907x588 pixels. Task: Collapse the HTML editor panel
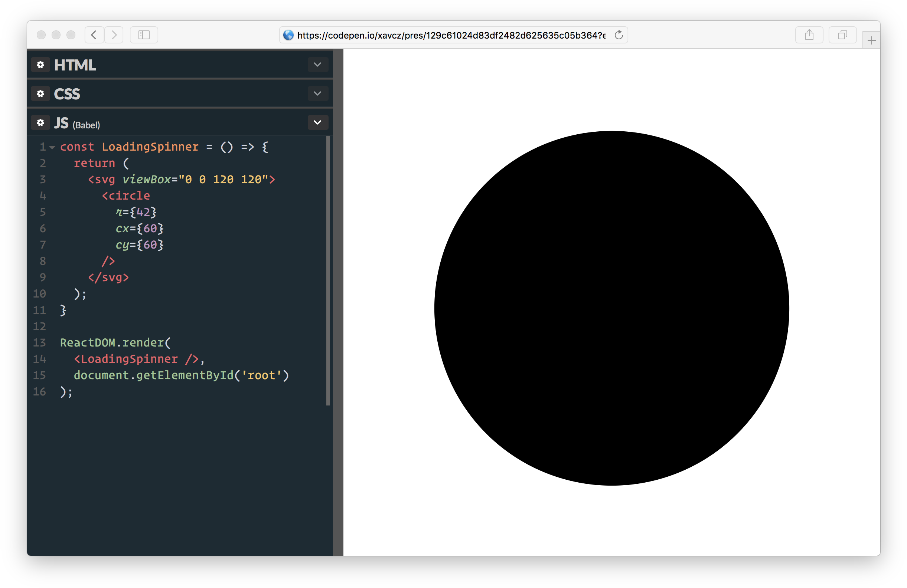pos(317,65)
